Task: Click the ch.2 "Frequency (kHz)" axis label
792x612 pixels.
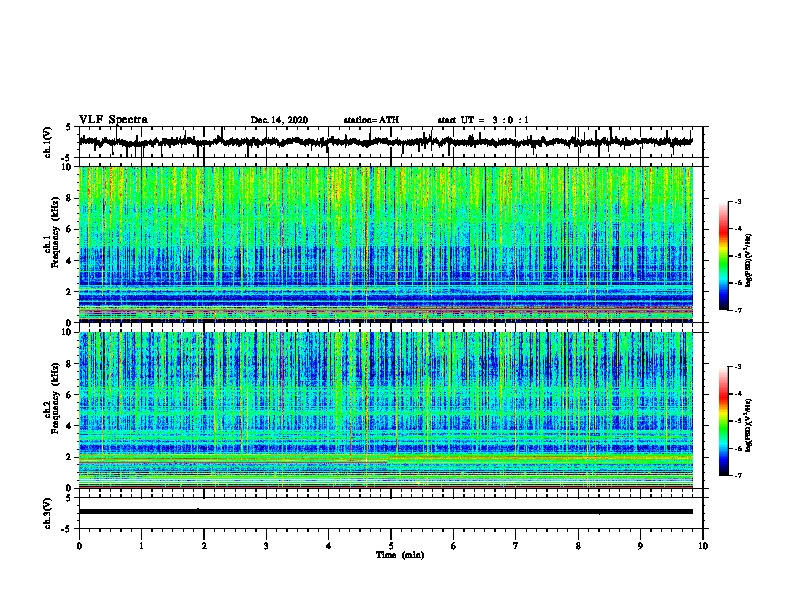Action: coord(55,398)
